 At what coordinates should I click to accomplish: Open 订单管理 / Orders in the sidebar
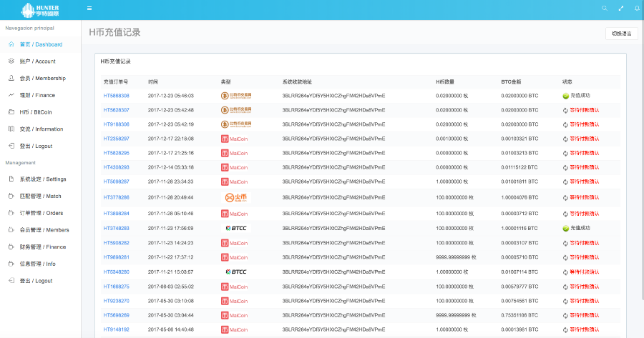click(x=41, y=213)
